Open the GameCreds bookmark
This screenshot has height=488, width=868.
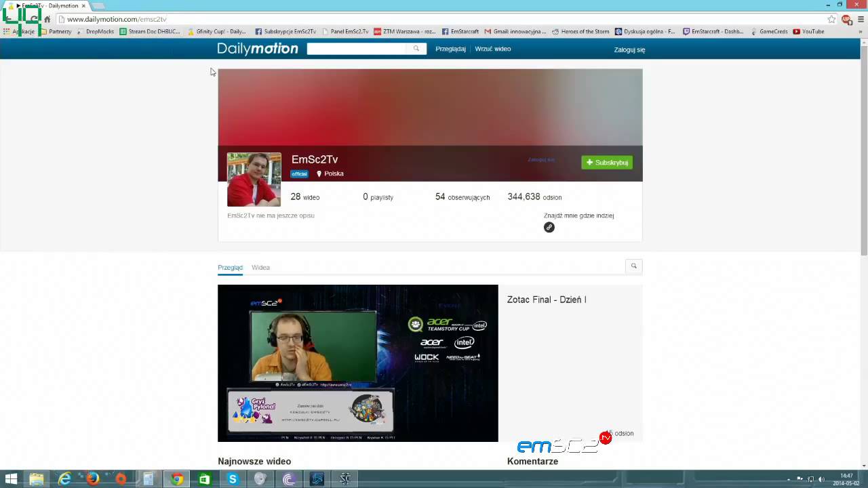(x=768, y=31)
